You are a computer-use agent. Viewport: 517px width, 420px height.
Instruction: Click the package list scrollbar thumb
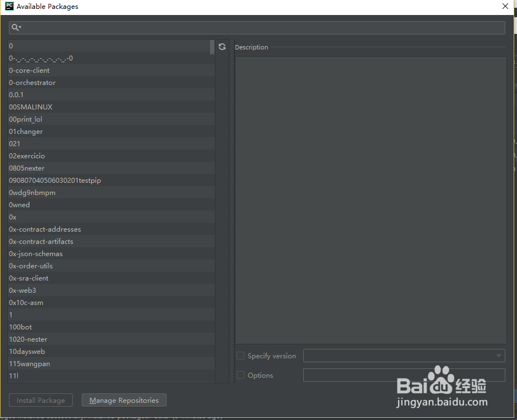(x=212, y=47)
